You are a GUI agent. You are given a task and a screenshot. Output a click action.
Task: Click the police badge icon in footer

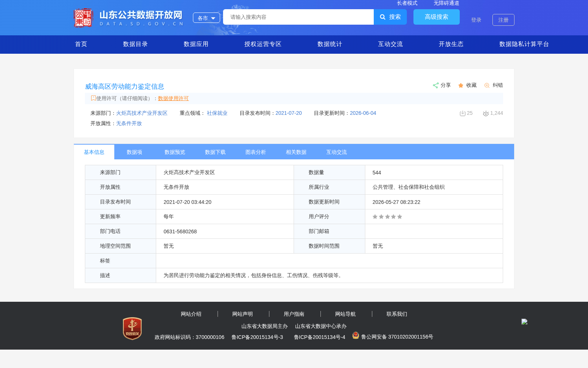[356, 335]
